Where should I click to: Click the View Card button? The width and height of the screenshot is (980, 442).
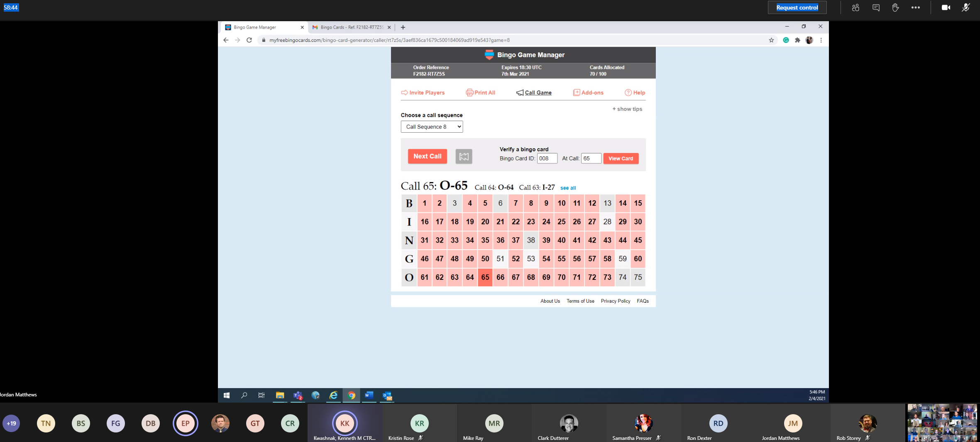(x=621, y=158)
